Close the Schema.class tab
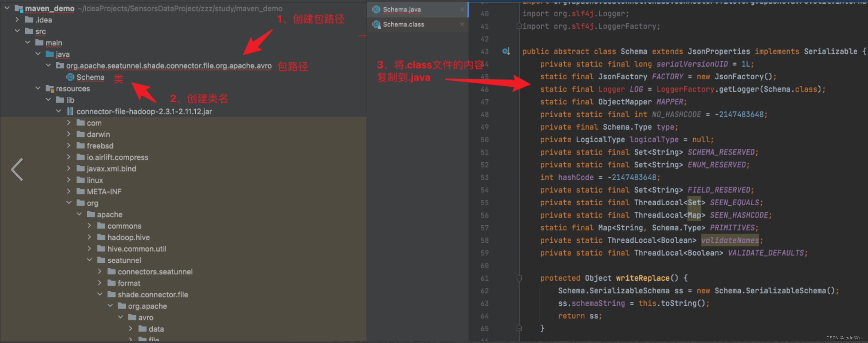The image size is (868, 343). point(462,24)
